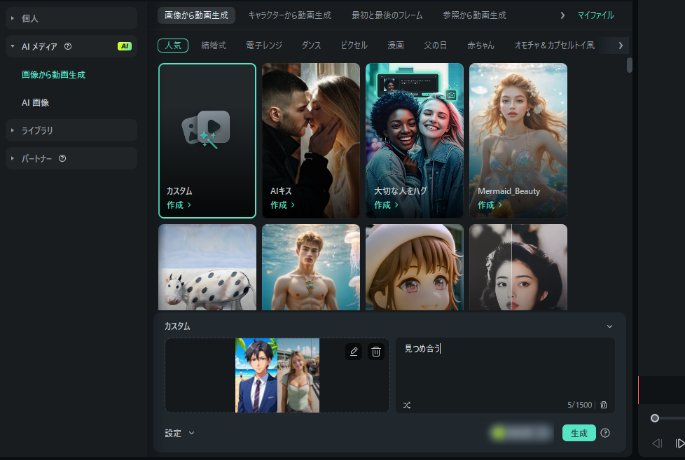
Task: Click the uploaded image preview
Action: (277, 375)
